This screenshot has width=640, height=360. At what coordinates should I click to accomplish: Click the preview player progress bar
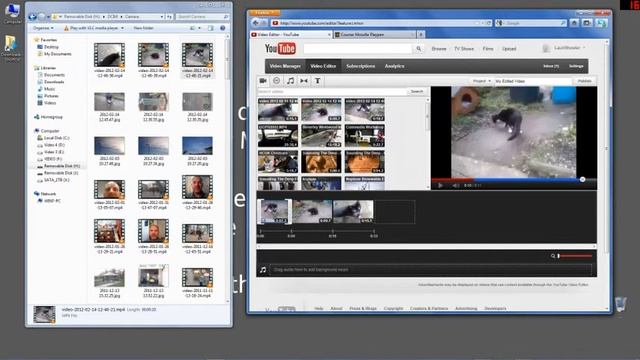[514, 179]
